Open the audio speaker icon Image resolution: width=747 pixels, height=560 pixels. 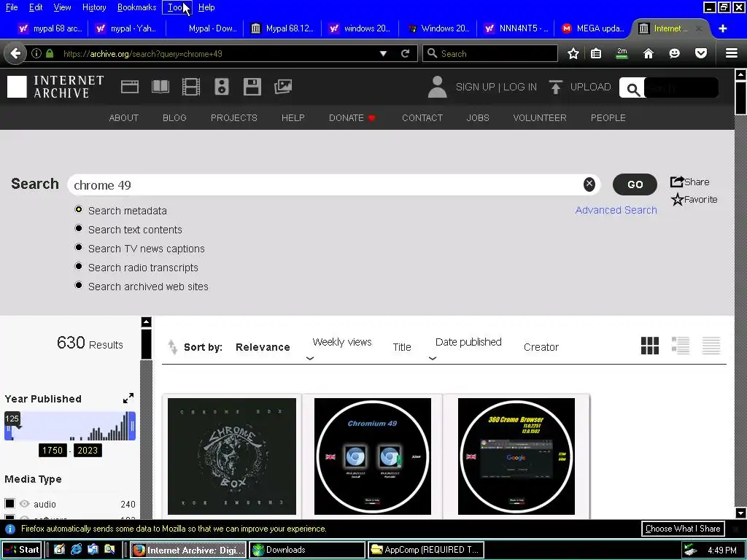[222, 87]
